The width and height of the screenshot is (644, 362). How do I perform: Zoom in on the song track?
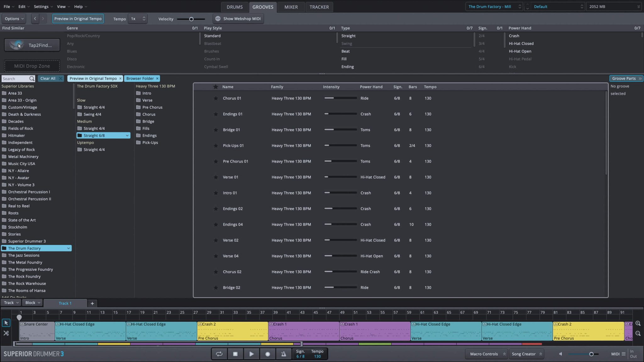click(x=638, y=323)
